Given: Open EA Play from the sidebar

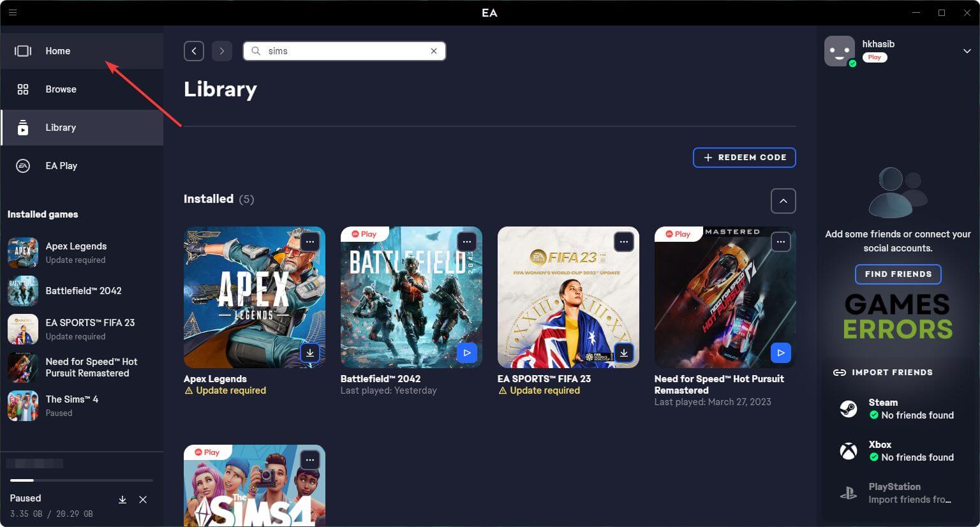Looking at the screenshot, I should point(82,166).
